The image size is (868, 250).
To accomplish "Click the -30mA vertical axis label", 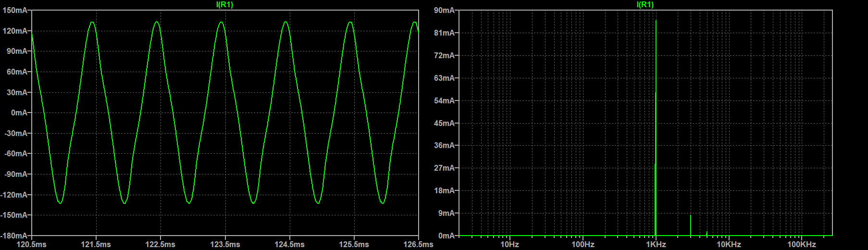I will [16, 133].
